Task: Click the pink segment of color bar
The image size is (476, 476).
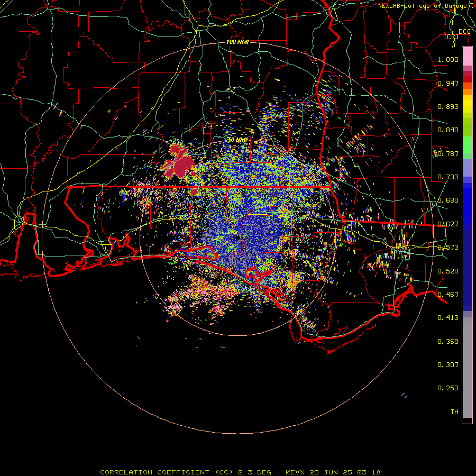Action: [x=467, y=57]
